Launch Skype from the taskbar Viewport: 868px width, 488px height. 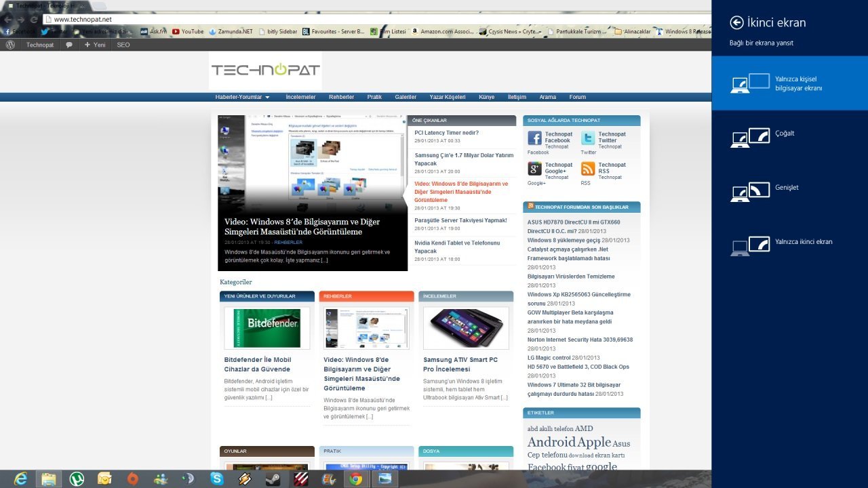(217, 479)
